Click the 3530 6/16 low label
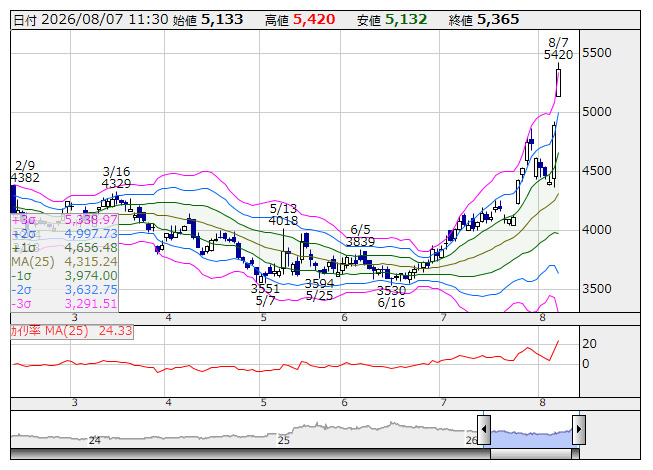Viewport: 653px width, 470px height. click(391, 296)
